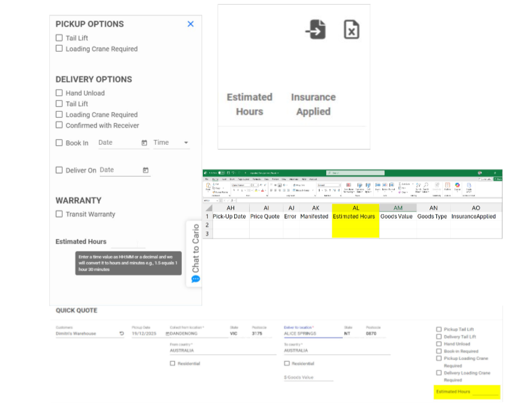Toggle Confirmed with Receiver checkbox
This screenshot has height=410, width=532.
pyautogui.click(x=59, y=126)
